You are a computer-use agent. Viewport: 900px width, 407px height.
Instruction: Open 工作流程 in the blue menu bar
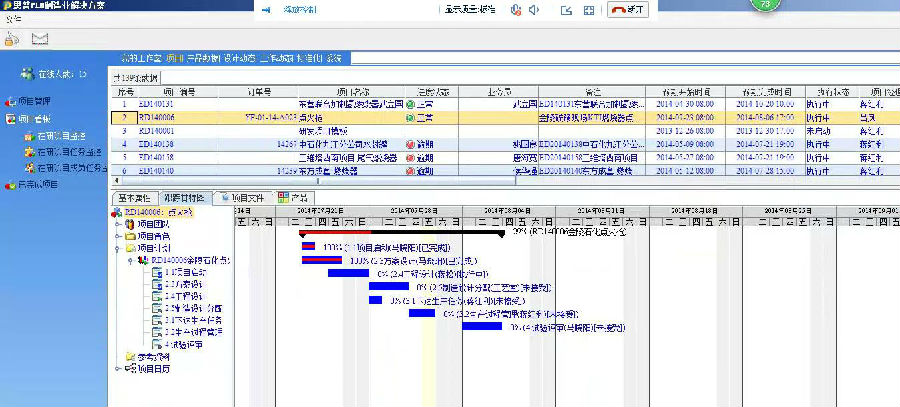pyautogui.click(x=277, y=58)
